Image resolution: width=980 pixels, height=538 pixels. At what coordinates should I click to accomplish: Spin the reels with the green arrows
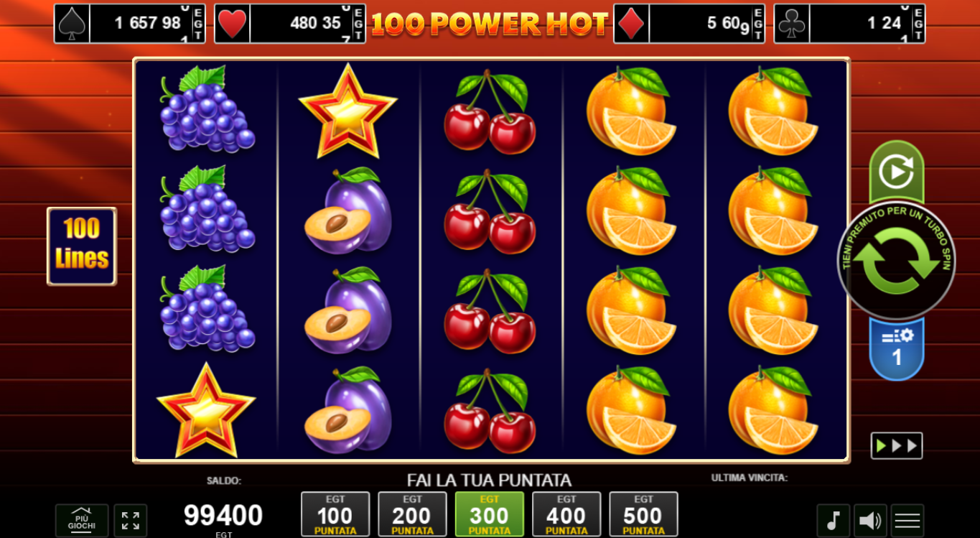click(x=896, y=261)
